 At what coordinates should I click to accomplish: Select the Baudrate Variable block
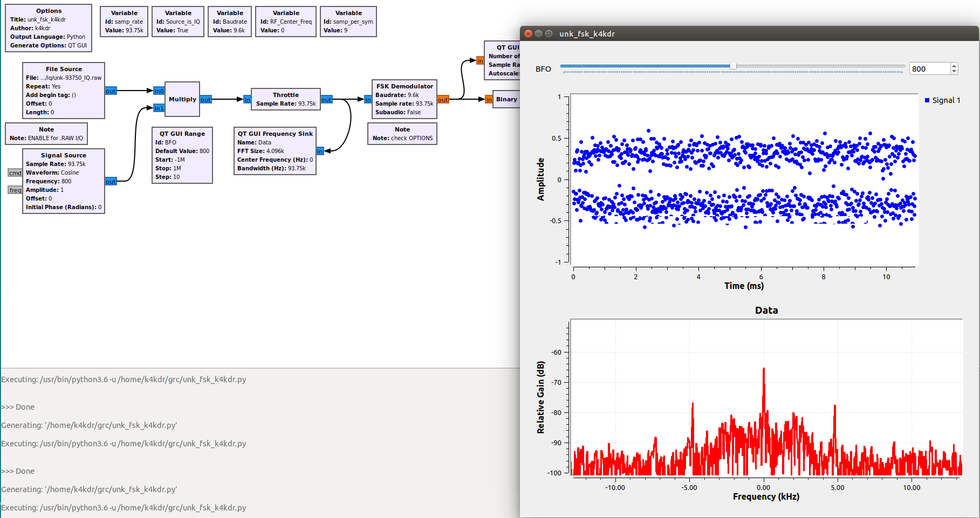click(x=230, y=22)
